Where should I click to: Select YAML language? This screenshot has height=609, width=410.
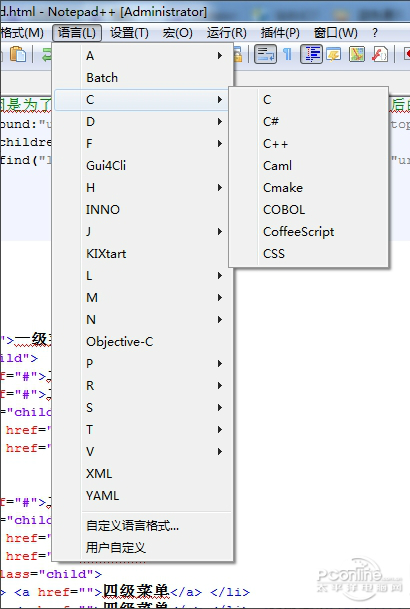143,496
